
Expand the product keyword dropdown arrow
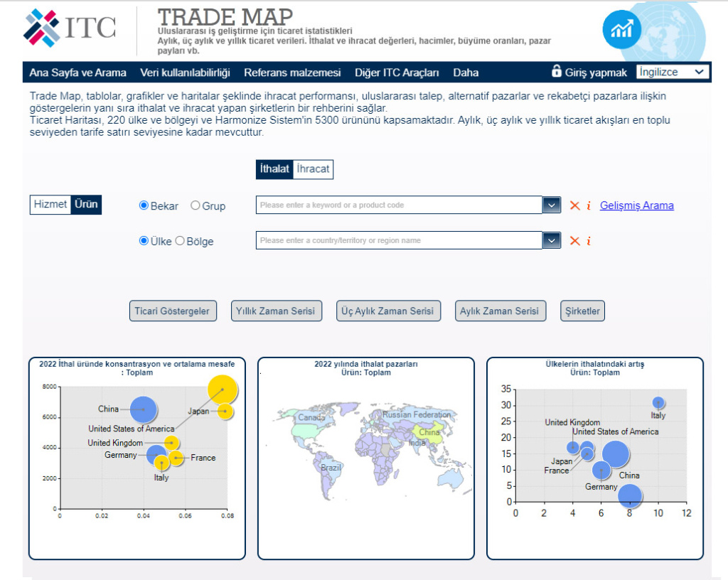tap(552, 205)
